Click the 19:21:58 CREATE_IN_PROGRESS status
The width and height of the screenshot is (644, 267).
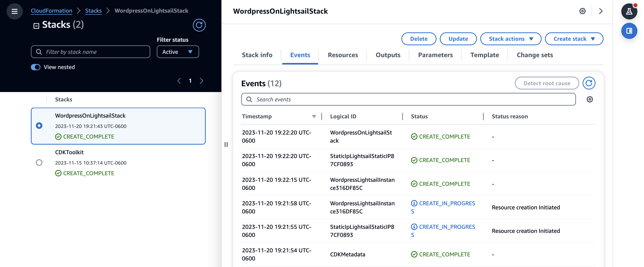click(443, 207)
